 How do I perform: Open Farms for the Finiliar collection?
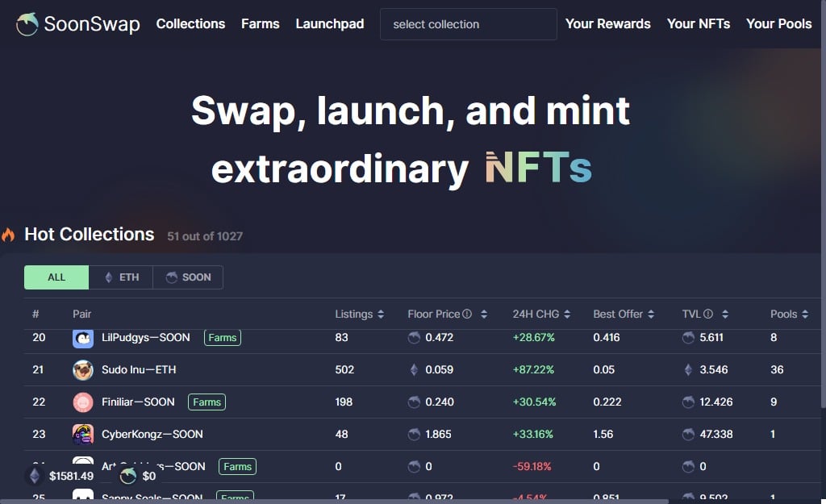coord(206,402)
